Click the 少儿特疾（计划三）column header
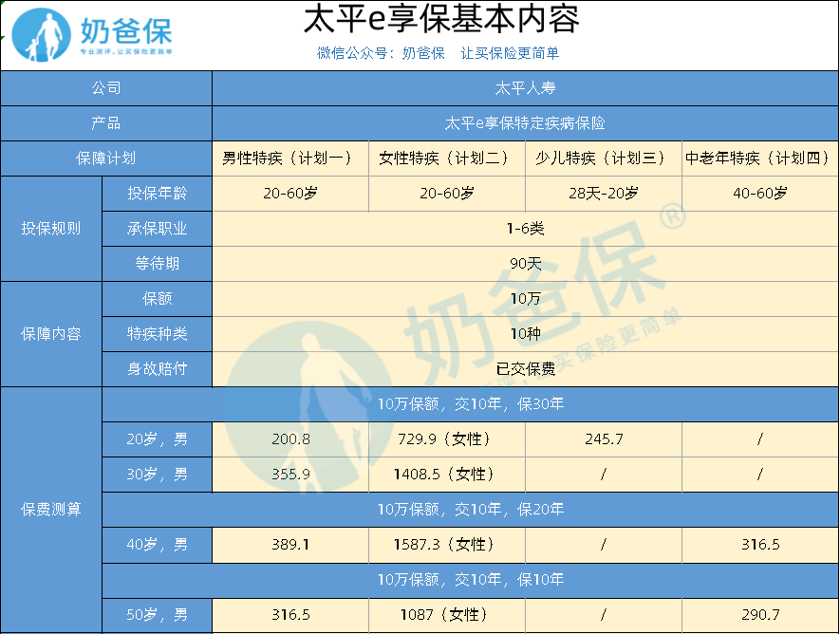Viewport: 840px width, 634px height. [x=604, y=158]
